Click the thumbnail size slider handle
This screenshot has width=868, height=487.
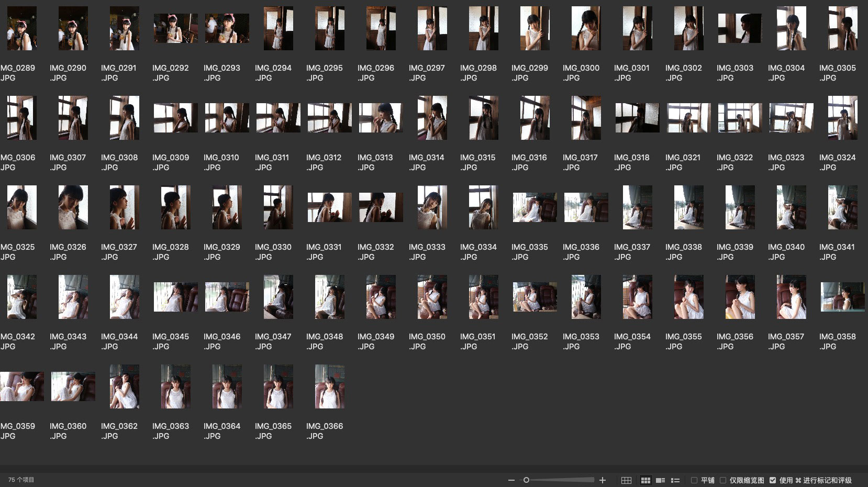coord(526,480)
